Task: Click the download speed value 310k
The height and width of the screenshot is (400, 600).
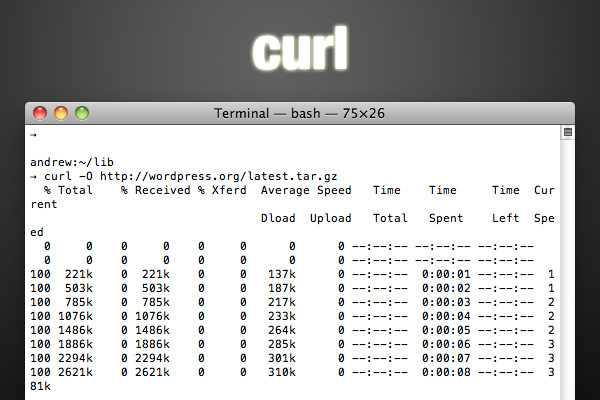Action: 282,372
